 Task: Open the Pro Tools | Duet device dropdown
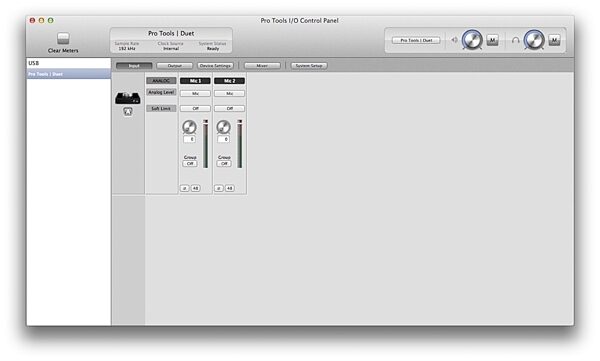416,40
